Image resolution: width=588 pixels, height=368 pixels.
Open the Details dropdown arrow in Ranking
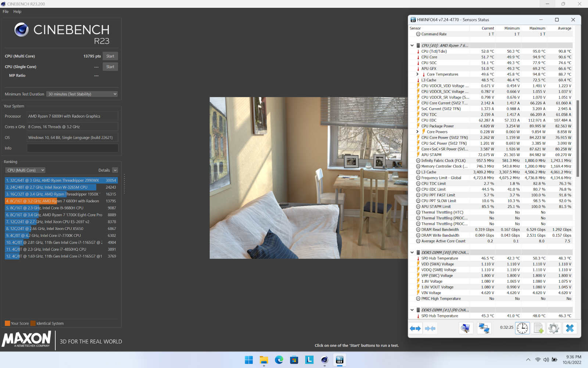(115, 170)
